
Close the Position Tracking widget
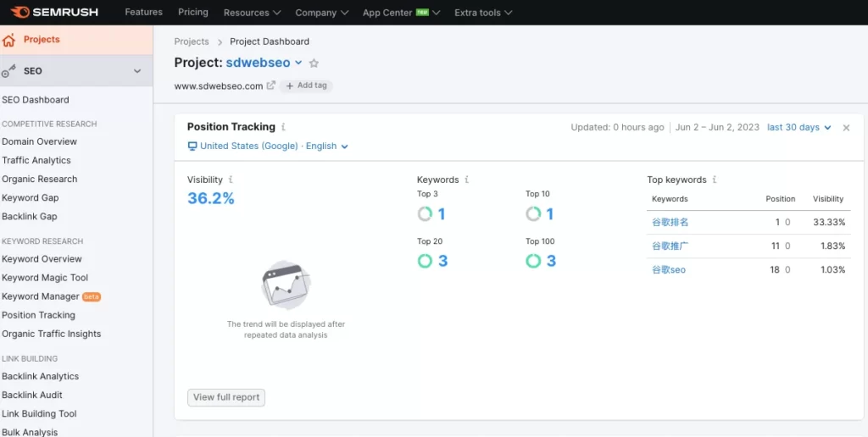click(846, 128)
